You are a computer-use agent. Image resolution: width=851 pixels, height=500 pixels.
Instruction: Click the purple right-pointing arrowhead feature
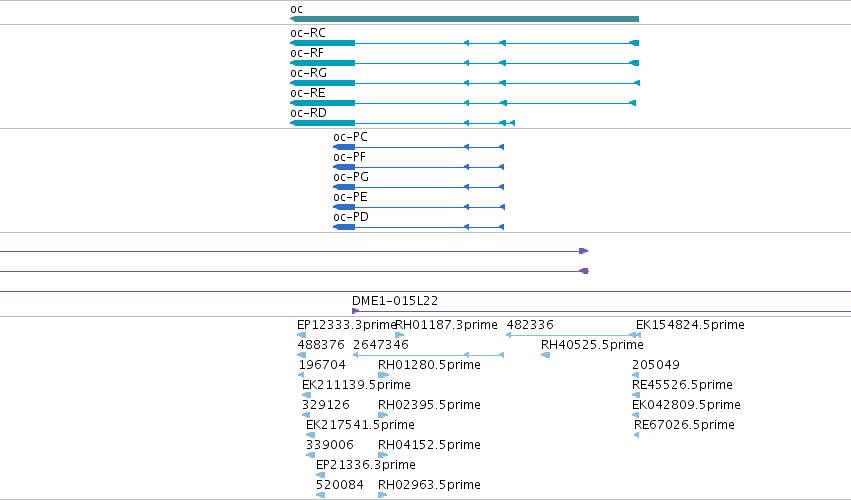click(583, 251)
